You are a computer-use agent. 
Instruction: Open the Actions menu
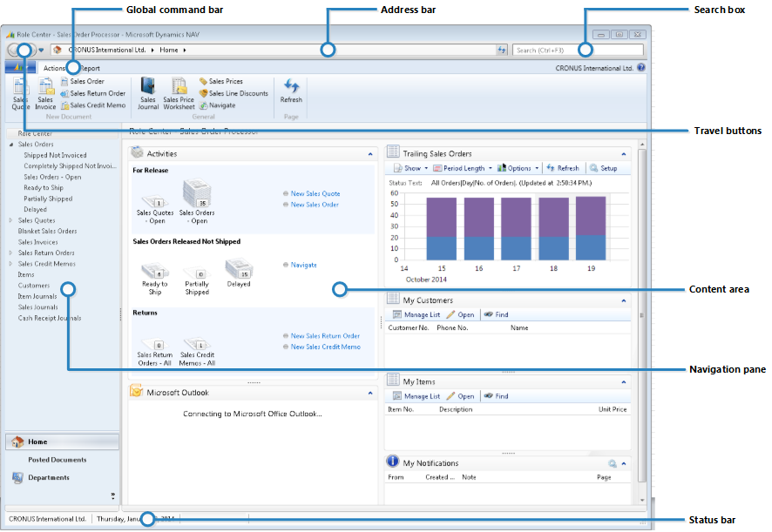click(54, 67)
